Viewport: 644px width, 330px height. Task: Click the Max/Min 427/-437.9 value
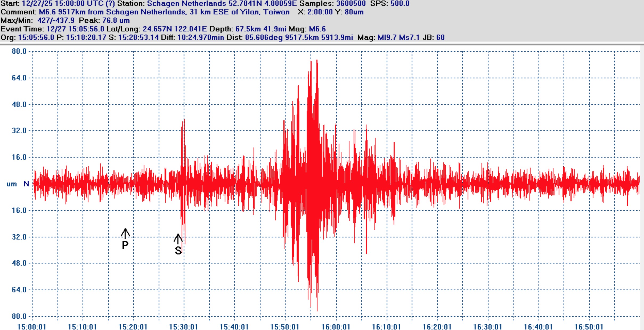point(56,20)
